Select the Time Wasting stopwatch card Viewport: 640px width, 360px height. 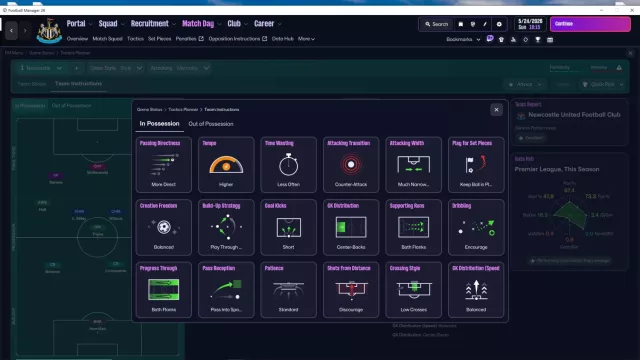(289, 164)
